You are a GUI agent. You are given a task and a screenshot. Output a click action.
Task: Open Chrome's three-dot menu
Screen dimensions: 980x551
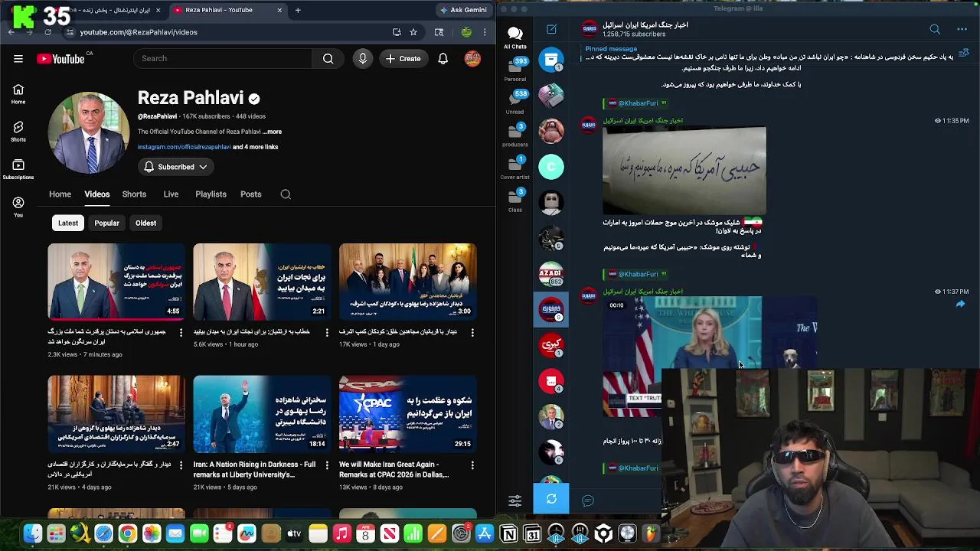[x=485, y=32]
